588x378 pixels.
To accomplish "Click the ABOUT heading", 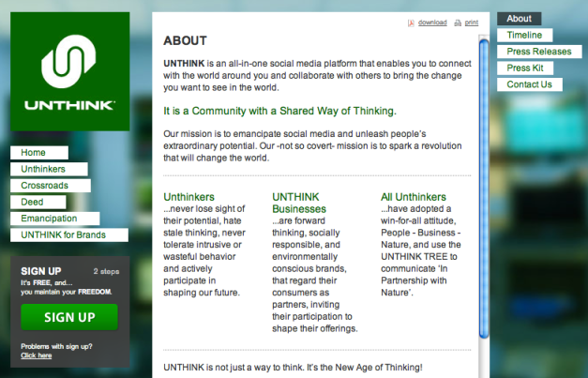I will click(186, 40).
